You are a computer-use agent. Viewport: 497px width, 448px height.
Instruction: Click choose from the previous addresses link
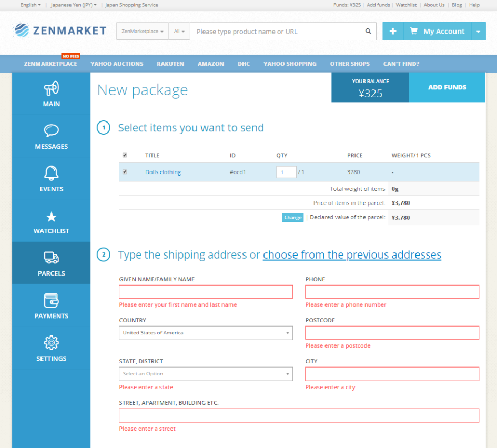tap(352, 255)
